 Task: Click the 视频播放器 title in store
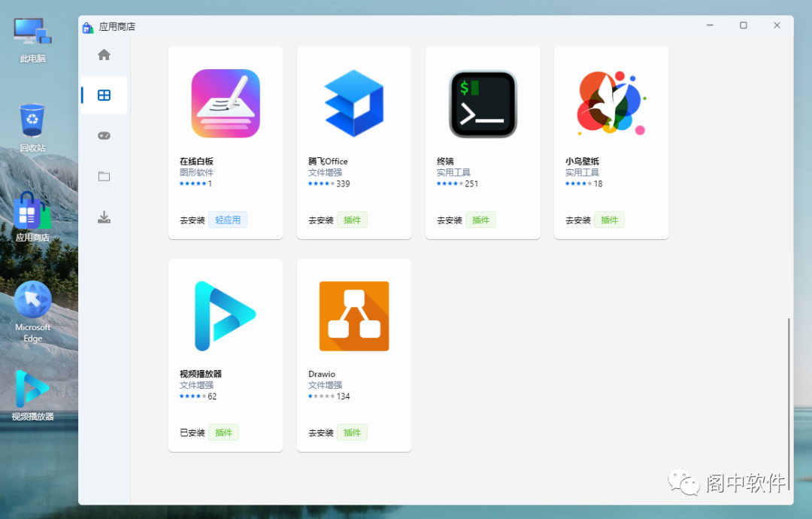(201, 373)
